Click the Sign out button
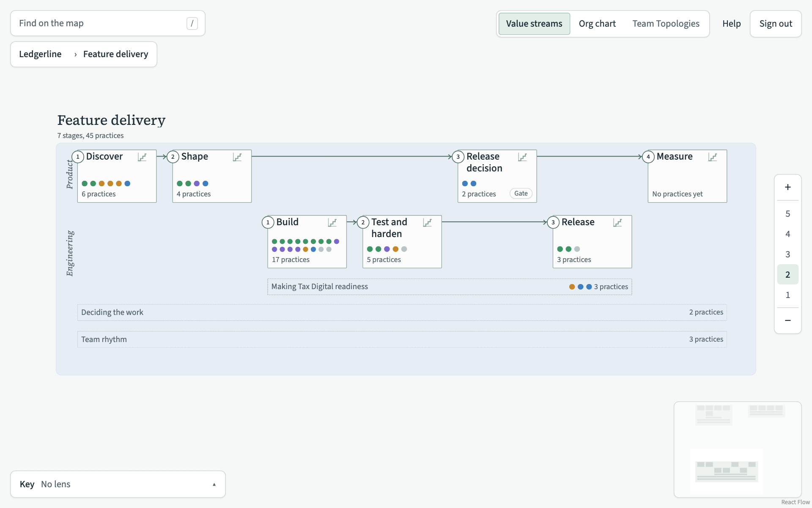812x508 pixels. [776, 24]
